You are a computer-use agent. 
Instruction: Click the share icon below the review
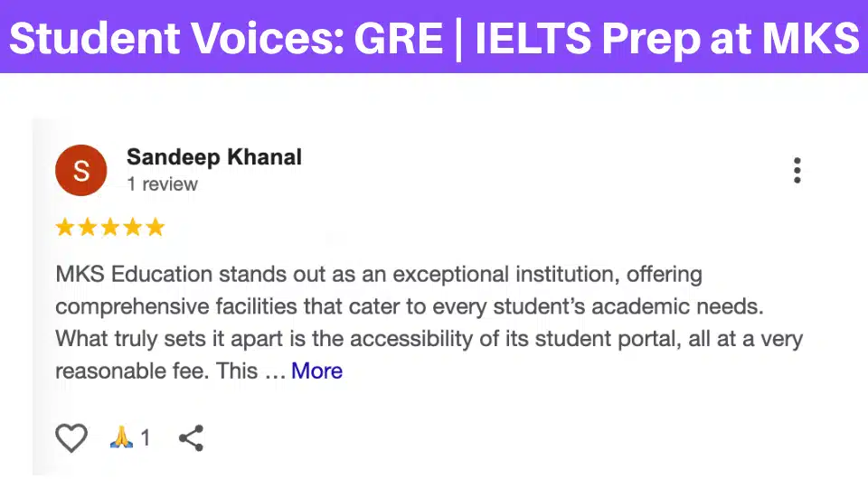pos(191,438)
